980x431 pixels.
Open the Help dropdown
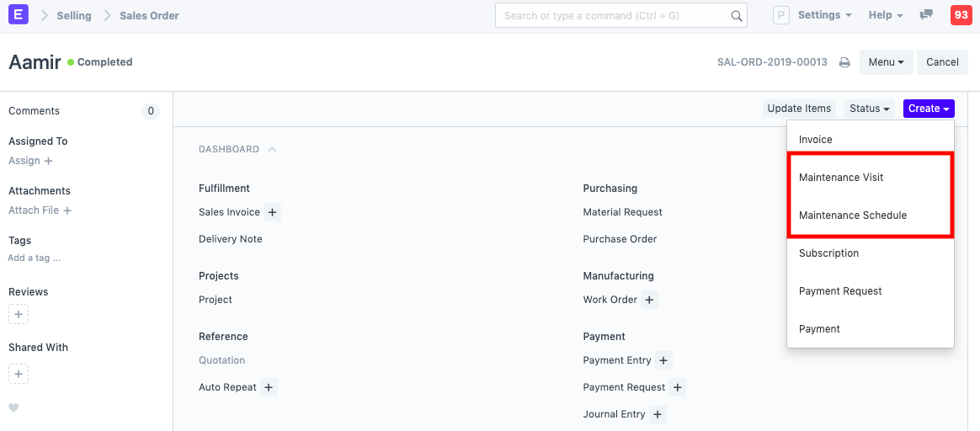coord(885,15)
